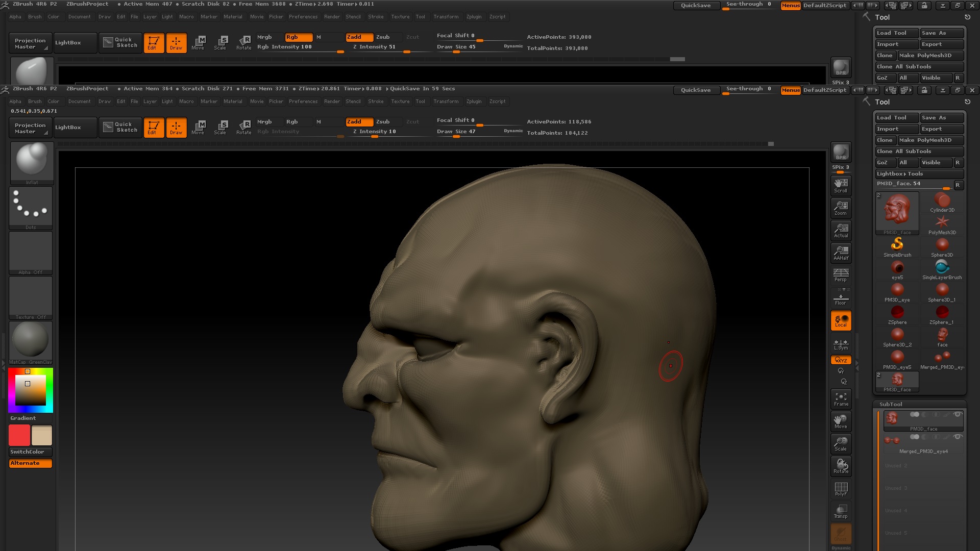Show the Floor grid

(x=840, y=297)
